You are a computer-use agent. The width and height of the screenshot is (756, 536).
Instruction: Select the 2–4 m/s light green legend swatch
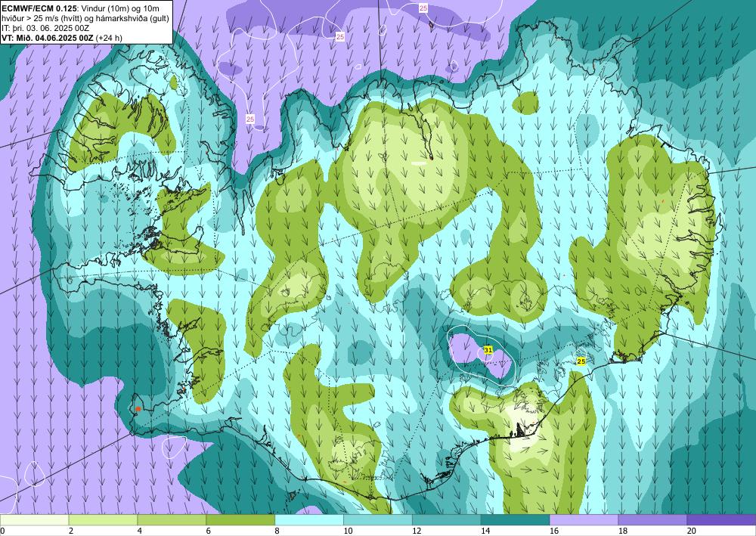[x=103, y=520]
